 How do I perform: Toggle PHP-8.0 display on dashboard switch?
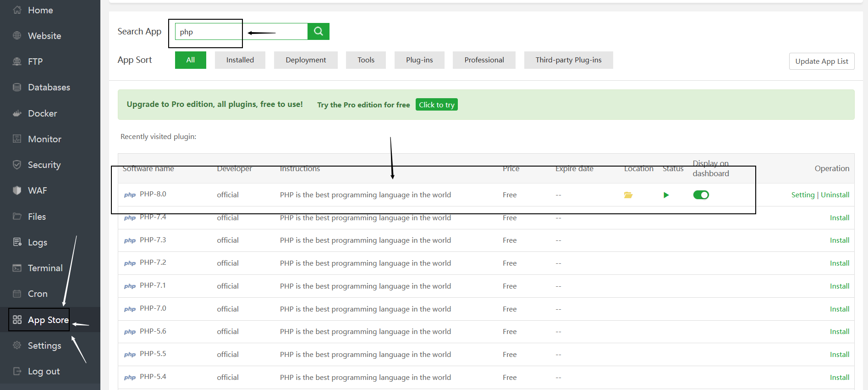(701, 195)
